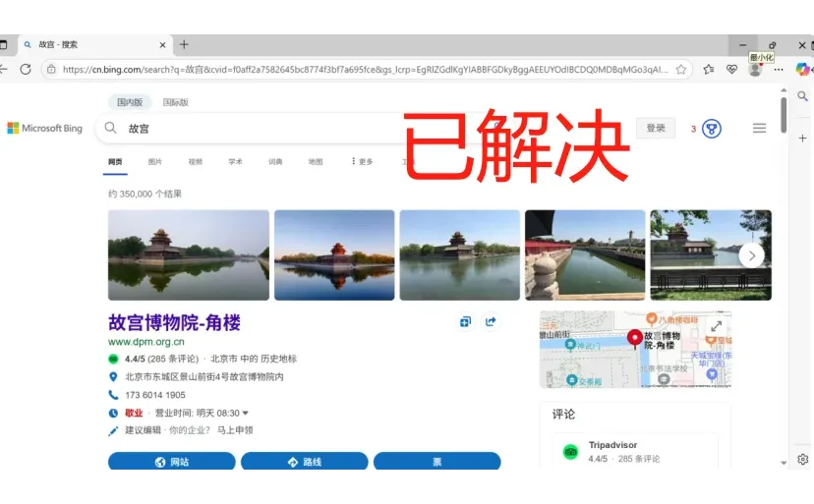Select the 视频 results tab
This screenshot has height=504, width=814.
tap(196, 162)
